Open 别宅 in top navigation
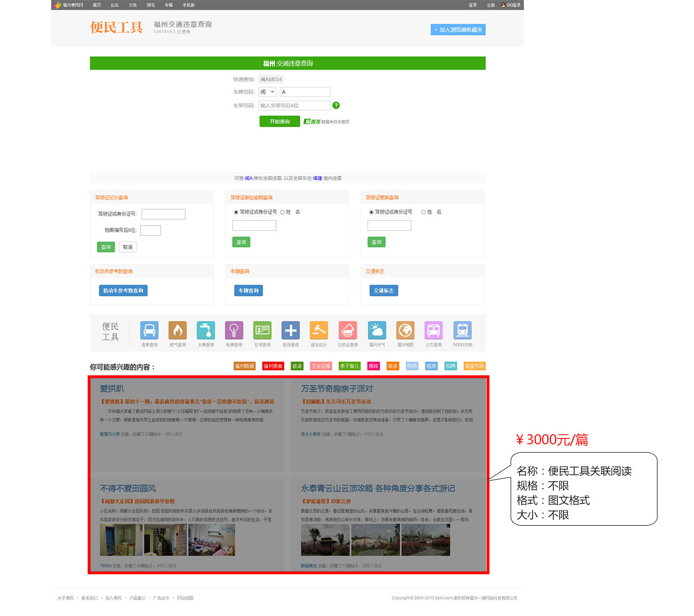Screen dimensions: 694x616 [151, 5]
